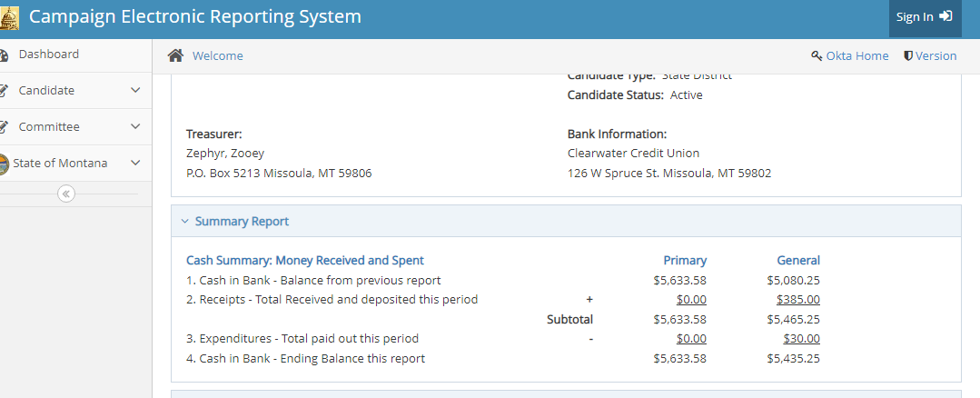The width and height of the screenshot is (980, 398).
Task: Click treasurer name Zephyr, Zooey
Action: point(225,153)
